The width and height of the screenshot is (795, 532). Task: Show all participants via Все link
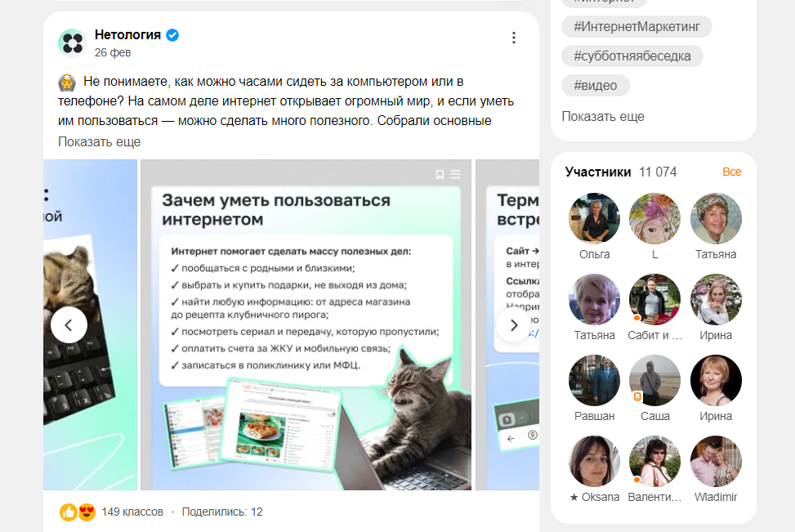pos(731,172)
